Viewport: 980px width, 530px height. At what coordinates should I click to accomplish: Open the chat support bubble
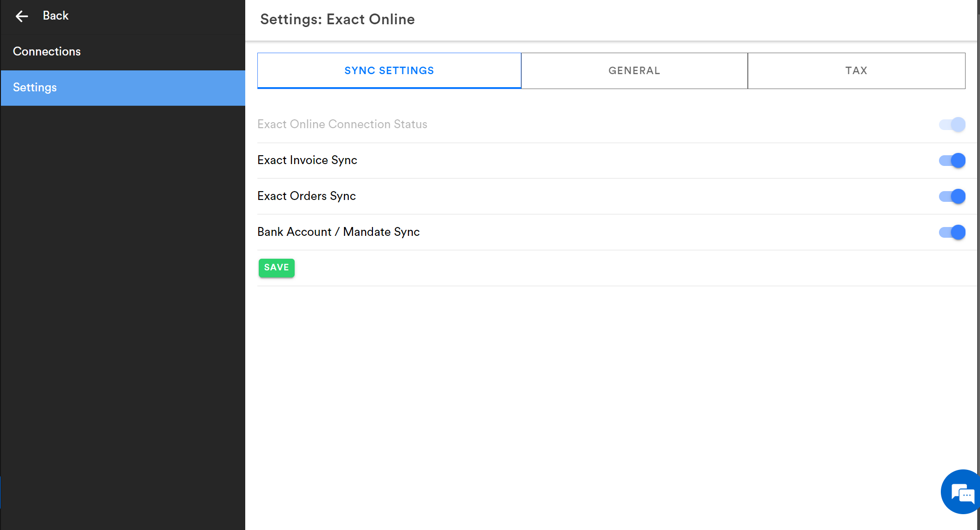pyautogui.click(x=961, y=492)
